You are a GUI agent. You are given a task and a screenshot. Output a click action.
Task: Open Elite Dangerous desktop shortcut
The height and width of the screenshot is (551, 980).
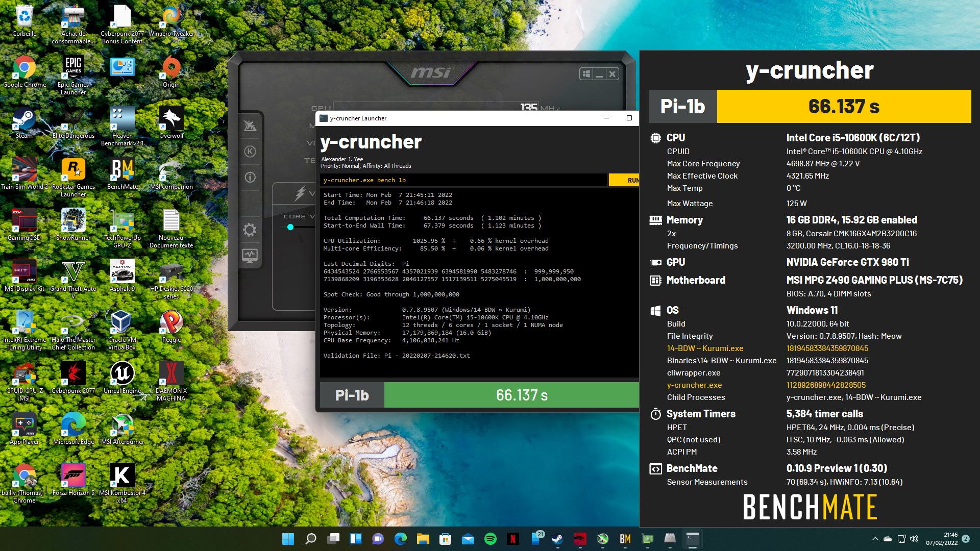tap(73, 123)
